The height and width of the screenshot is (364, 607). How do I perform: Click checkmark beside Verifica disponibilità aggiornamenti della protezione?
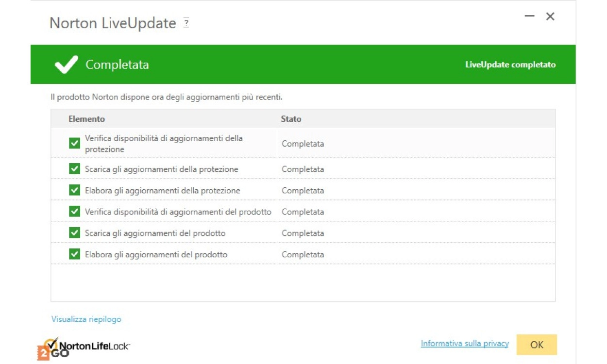click(x=74, y=143)
